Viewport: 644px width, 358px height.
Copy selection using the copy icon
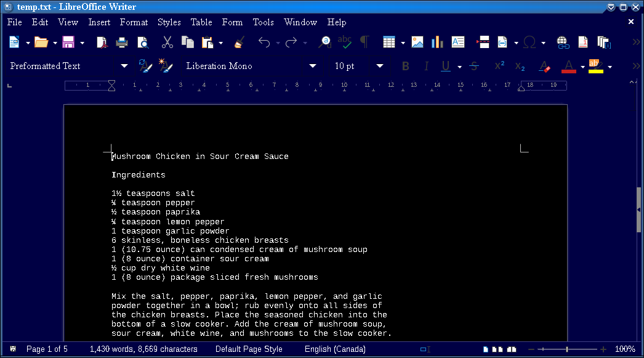click(x=188, y=42)
